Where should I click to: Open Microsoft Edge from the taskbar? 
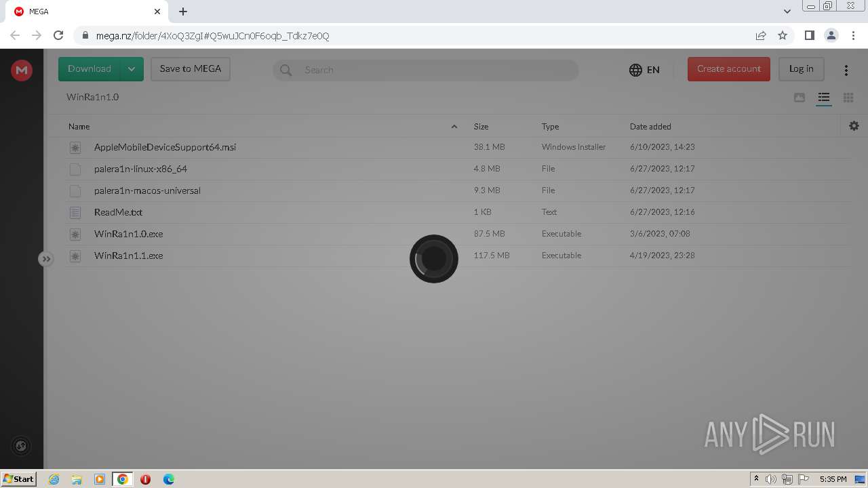tap(169, 479)
